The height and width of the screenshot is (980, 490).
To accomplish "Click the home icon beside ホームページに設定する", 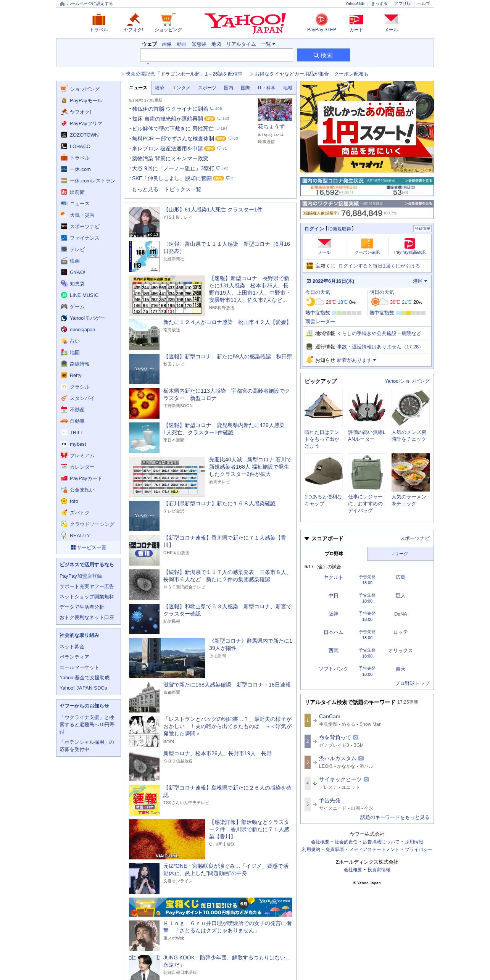I will [x=62, y=4].
